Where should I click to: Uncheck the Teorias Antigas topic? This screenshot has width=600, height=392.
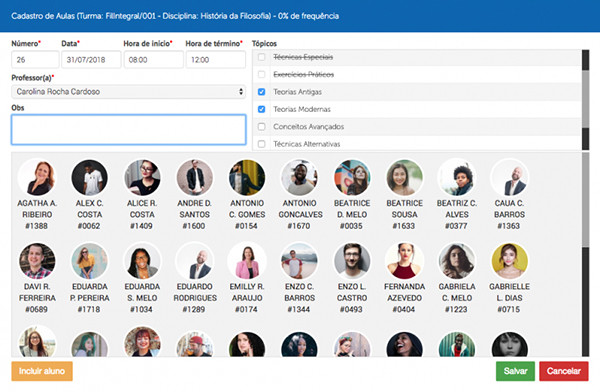click(x=261, y=92)
